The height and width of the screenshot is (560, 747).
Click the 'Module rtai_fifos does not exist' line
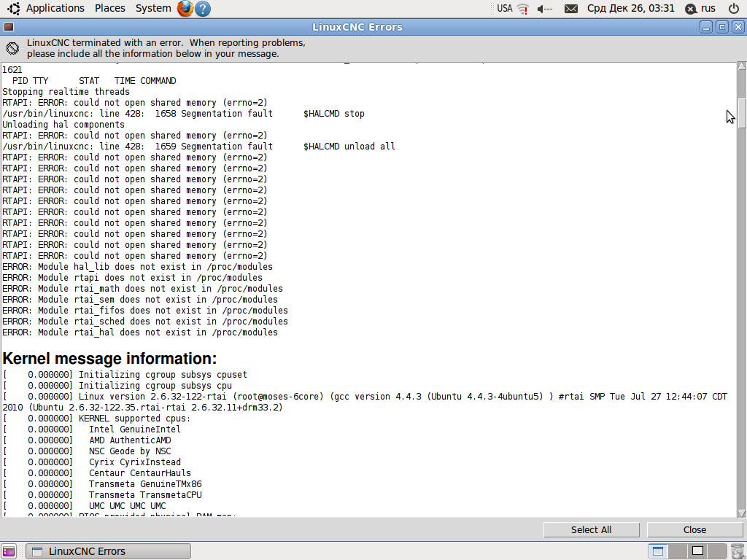145,311
